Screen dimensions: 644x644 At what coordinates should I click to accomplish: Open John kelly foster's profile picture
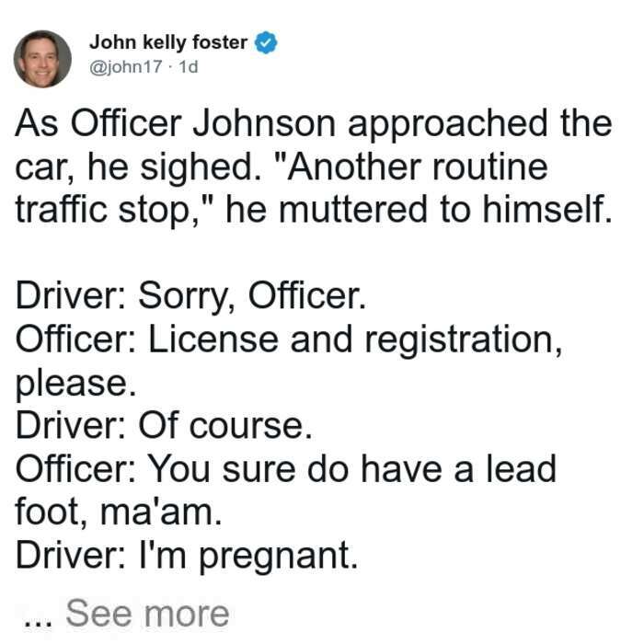click(42, 59)
